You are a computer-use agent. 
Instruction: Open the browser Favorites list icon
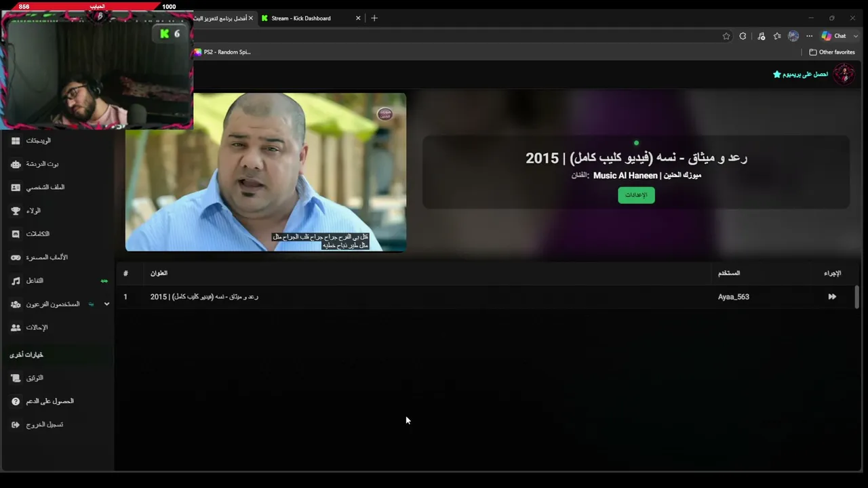[x=777, y=36]
